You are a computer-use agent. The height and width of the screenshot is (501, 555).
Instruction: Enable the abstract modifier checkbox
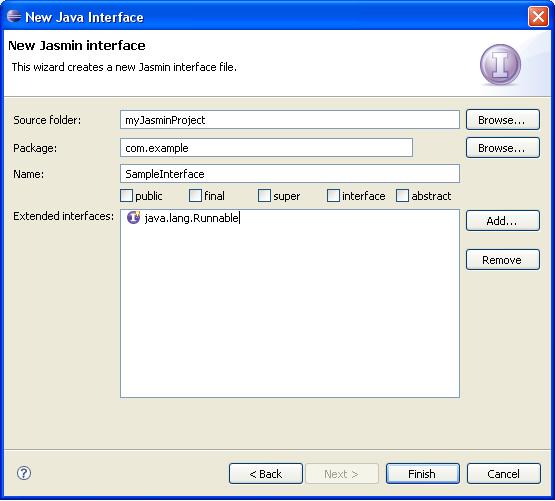[x=402, y=195]
